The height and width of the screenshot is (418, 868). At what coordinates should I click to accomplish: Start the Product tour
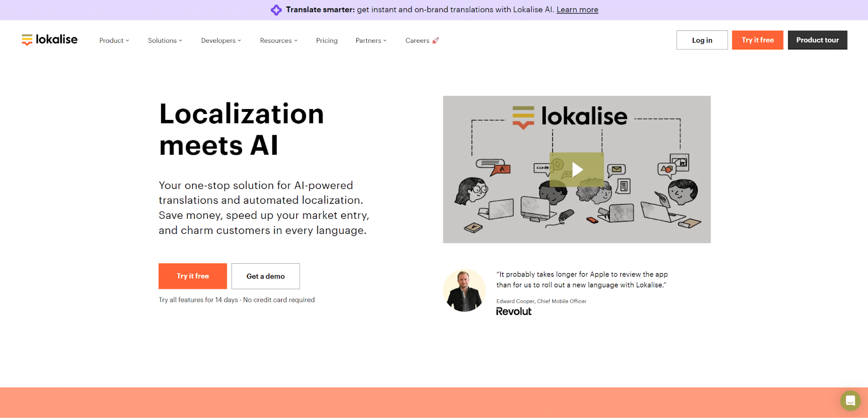(x=818, y=40)
